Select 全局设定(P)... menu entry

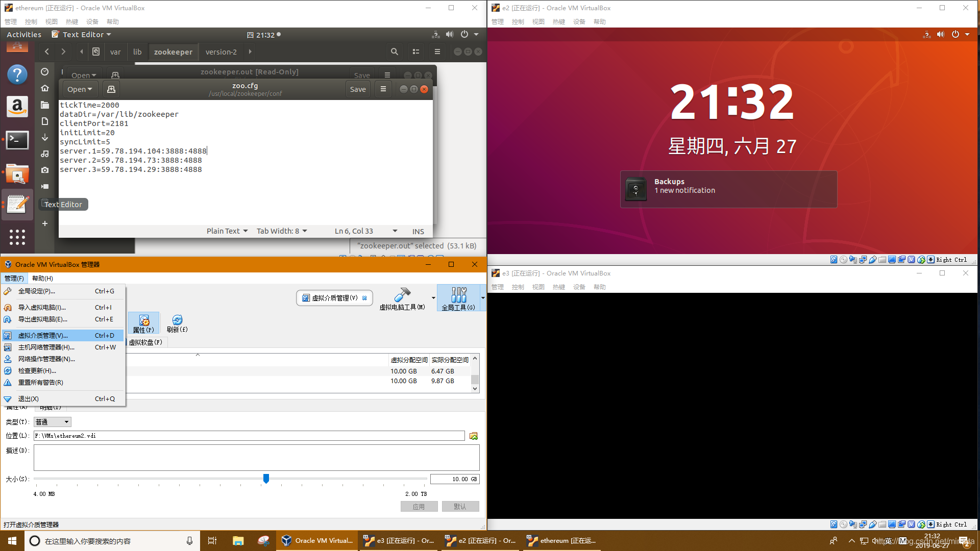pyautogui.click(x=63, y=291)
